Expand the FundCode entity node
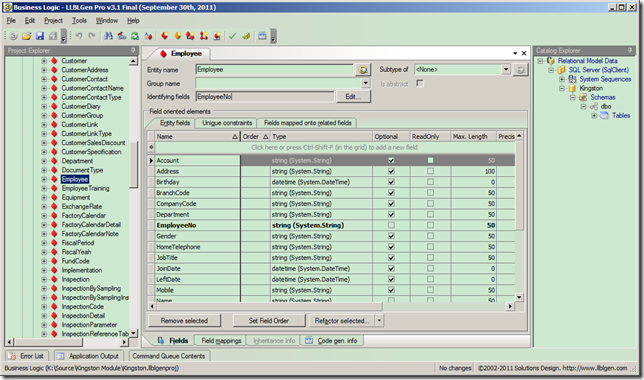 tap(44, 261)
